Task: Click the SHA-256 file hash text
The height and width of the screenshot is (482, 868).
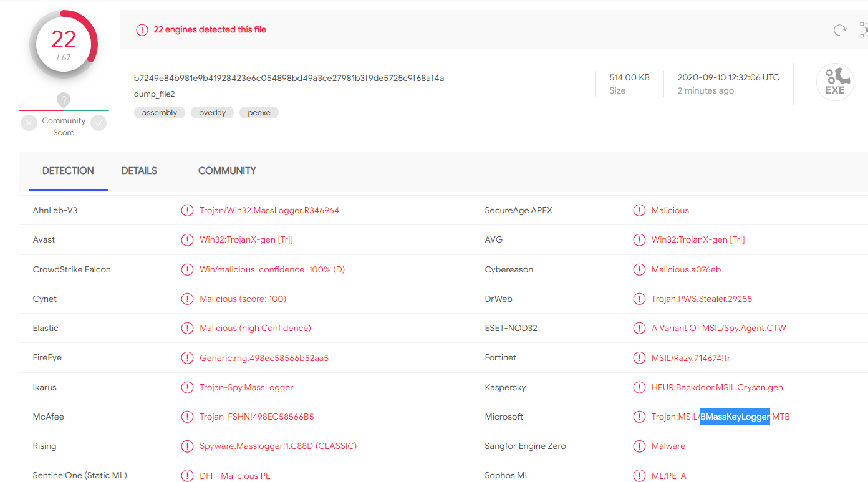Action: 289,78
